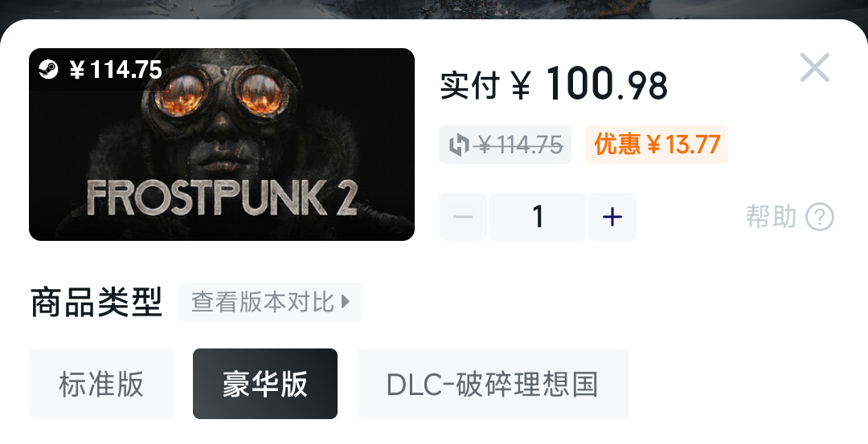The height and width of the screenshot is (444, 868).
Task: Click the platform icon beside the strikethrough price
Action: pyautogui.click(x=459, y=145)
